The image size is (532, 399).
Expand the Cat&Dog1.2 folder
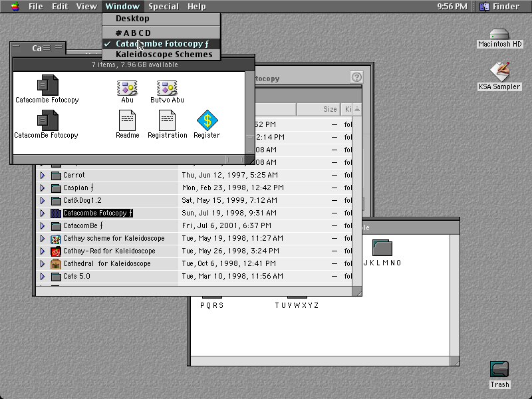click(x=43, y=200)
